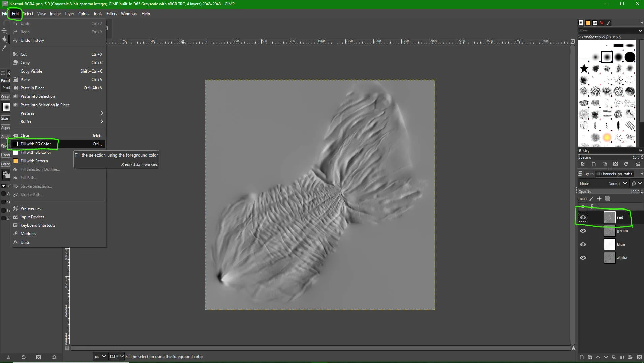The width and height of the screenshot is (644, 363).
Task: Open the layer Mode dropdown
Action: pos(617,184)
